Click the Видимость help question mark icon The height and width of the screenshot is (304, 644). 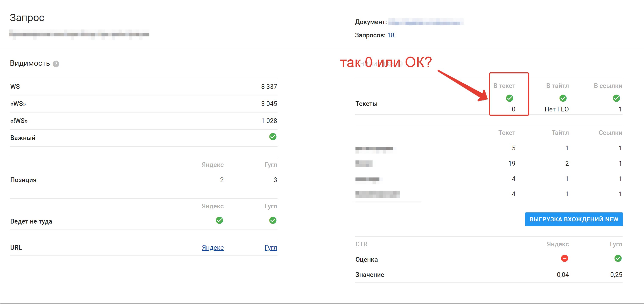[x=56, y=64]
